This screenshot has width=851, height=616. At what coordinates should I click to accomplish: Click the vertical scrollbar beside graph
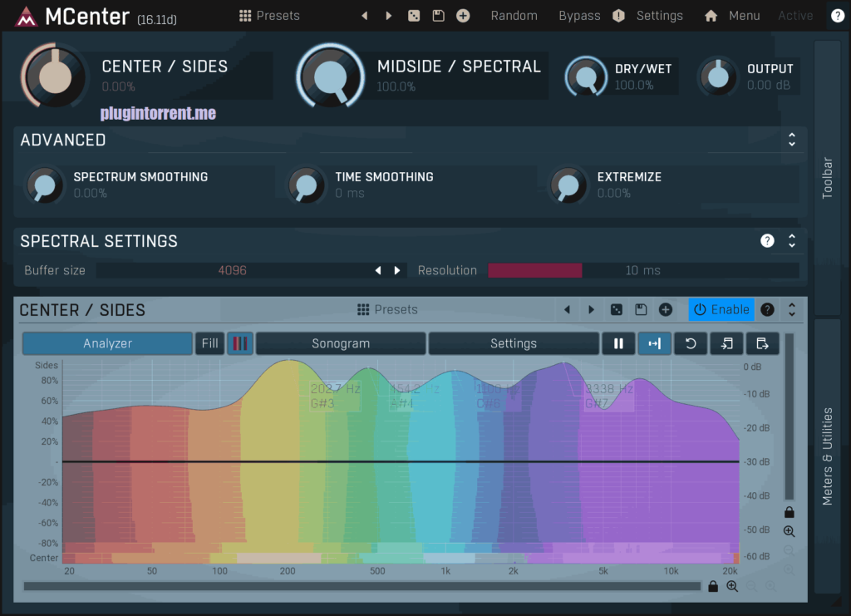790,416
